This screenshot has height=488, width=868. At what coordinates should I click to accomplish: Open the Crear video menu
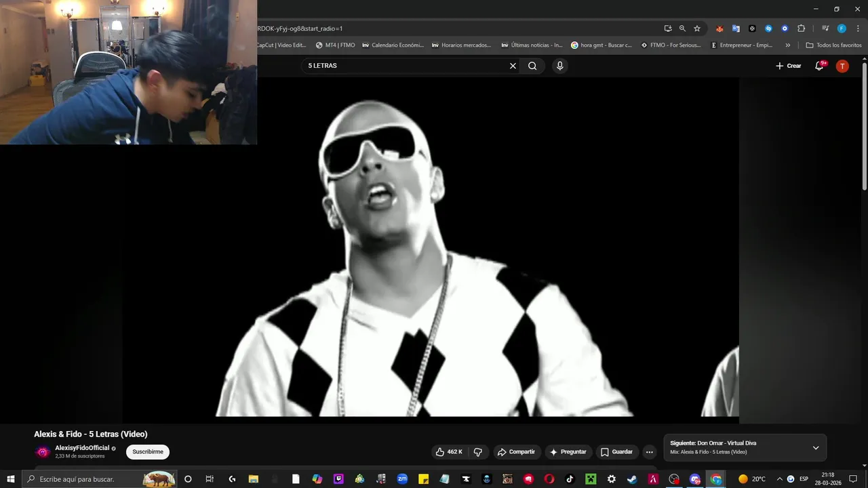point(789,66)
